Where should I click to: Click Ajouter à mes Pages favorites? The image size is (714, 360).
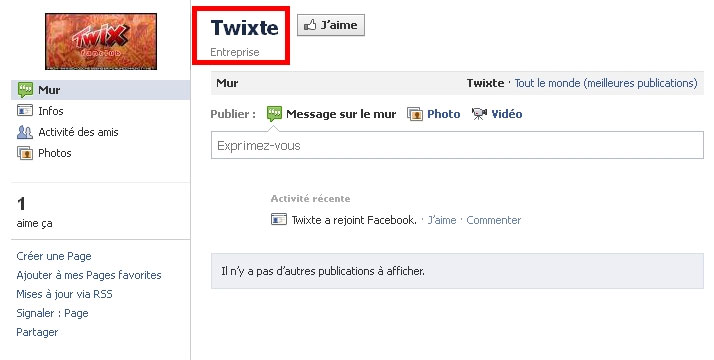click(89, 275)
